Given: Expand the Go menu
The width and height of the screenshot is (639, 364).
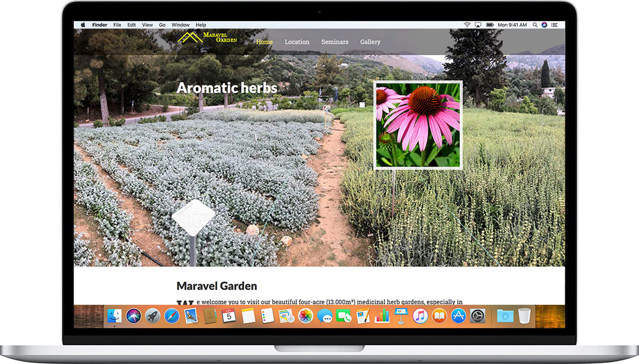Looking at the screenshot, I should click(x=162, y=25).
